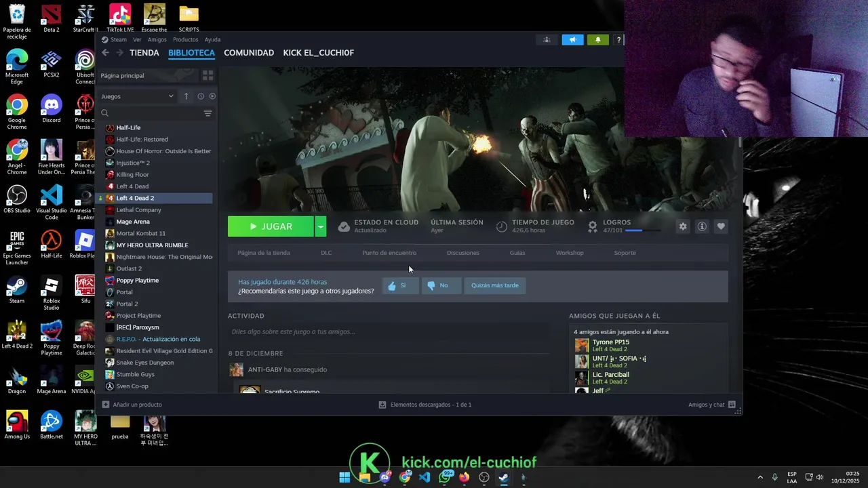The height and width of the screenshot is (488, 868).
Task: Open Dota 2 desktop shortcut
Action: (x=51, y=18)
